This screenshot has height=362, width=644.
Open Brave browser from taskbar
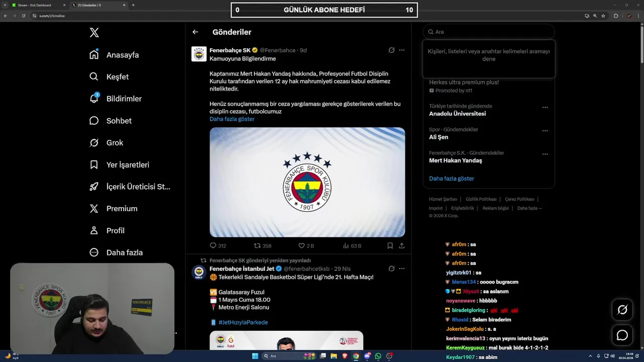pyautogui.click(x=345, y=356)
